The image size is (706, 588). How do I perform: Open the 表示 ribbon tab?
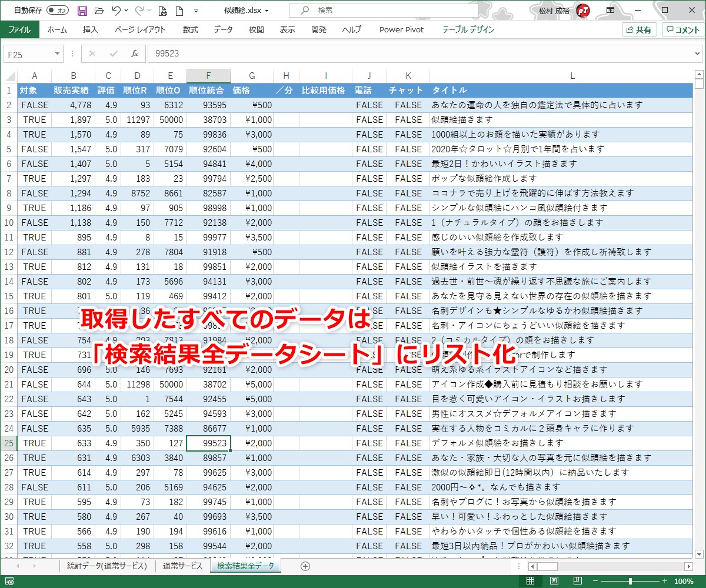287,29
